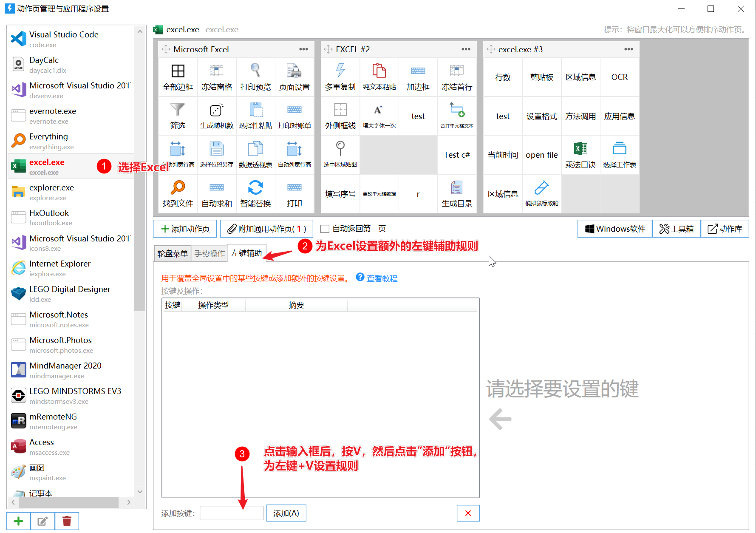Select the 乘法口诀 Excel icon

coord(580,148)
